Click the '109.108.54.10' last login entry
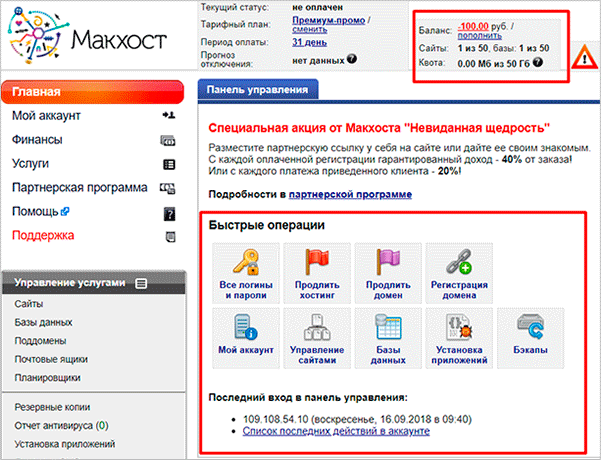The height and width of the screenshot is (460, 601). tap(276, 419)
